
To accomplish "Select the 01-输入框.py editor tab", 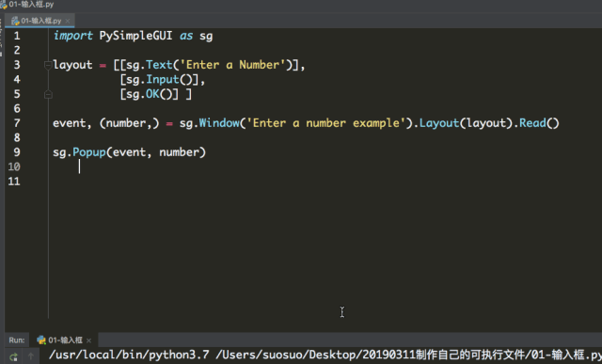I will point(40,21).
